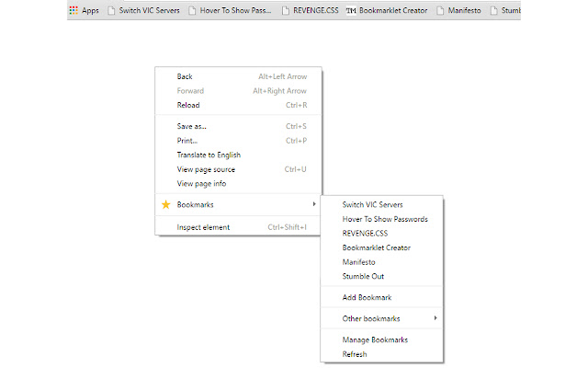The width and height of the screenshot is (588, 368).
Task: Expand the arrow next to Other bookmarks
Action: [435, 318]
